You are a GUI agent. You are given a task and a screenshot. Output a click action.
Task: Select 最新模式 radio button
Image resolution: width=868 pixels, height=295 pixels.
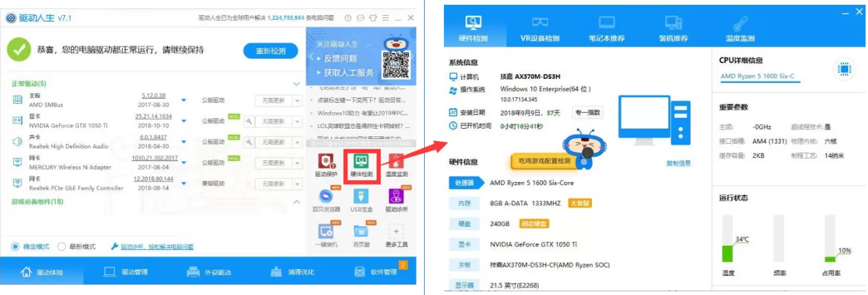62,246
